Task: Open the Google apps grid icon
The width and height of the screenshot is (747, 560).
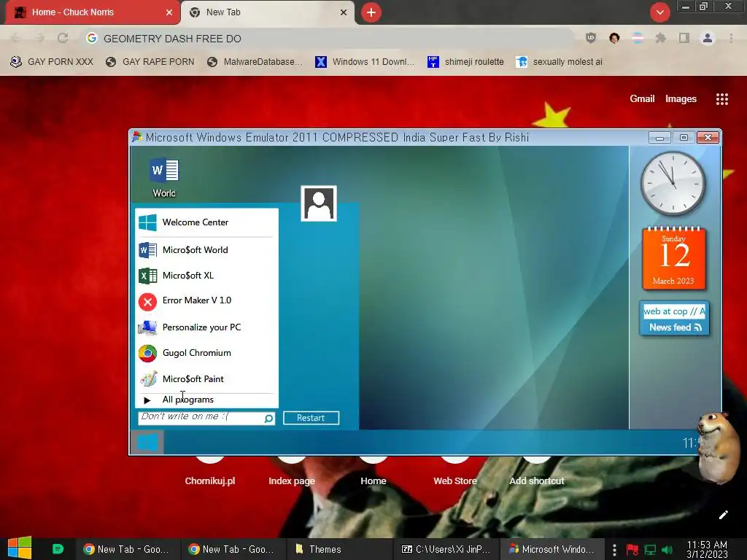Action: [722, 99]
